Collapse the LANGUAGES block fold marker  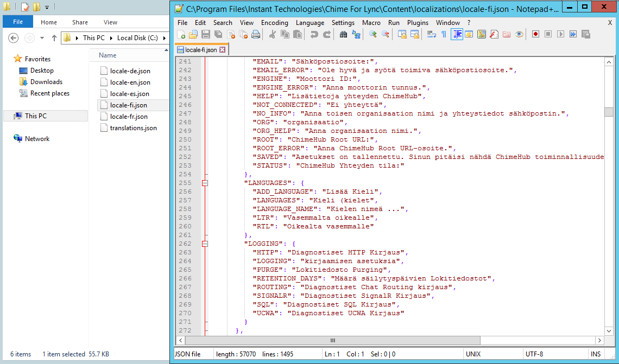point(205,183)
